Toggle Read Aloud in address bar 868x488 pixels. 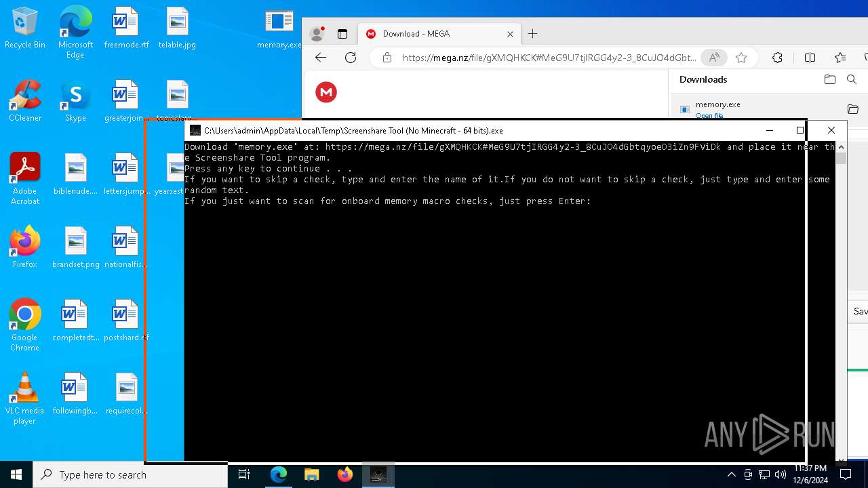coord(714,58)
